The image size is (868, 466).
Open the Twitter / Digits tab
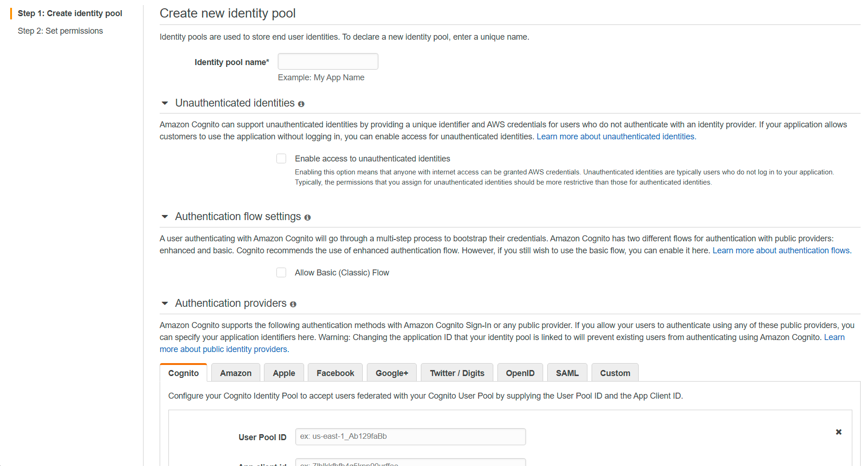(457, 373)
